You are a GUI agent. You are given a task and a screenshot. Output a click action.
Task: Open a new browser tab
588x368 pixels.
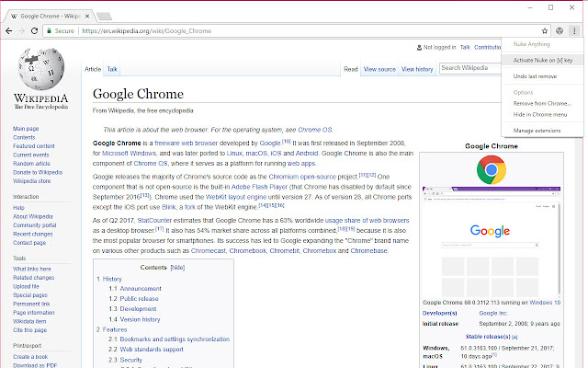click(x=104, y=17)
